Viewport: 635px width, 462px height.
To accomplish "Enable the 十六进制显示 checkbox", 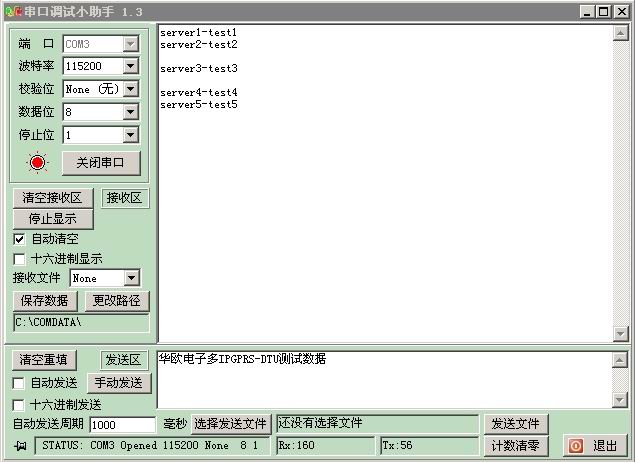I will [19, 258].
